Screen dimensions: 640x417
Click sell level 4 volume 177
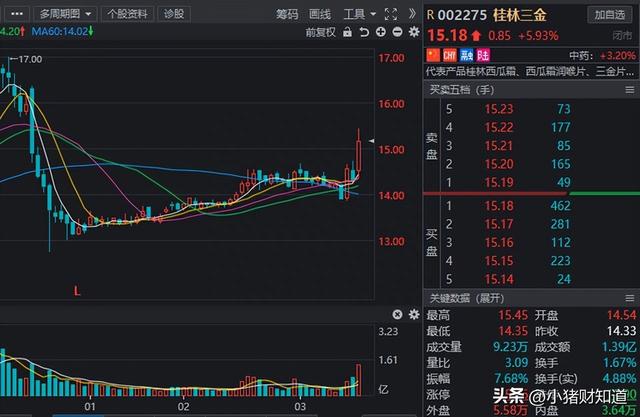[560, 127]
